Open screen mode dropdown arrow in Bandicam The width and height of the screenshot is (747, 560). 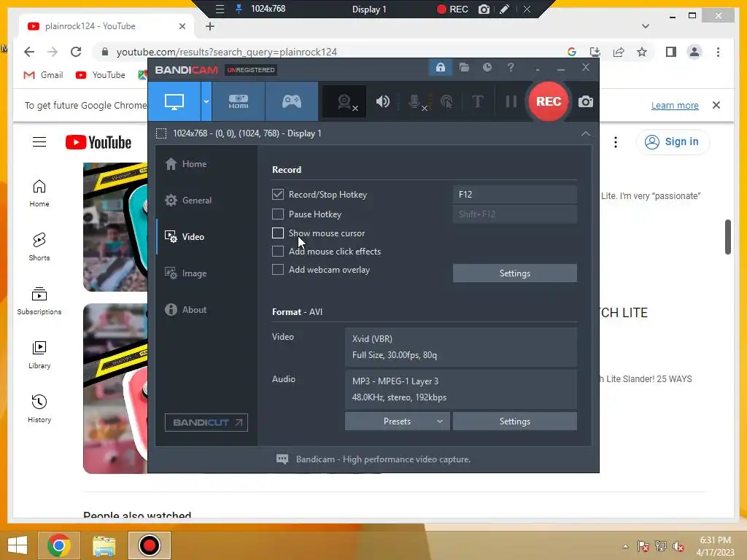206,101
